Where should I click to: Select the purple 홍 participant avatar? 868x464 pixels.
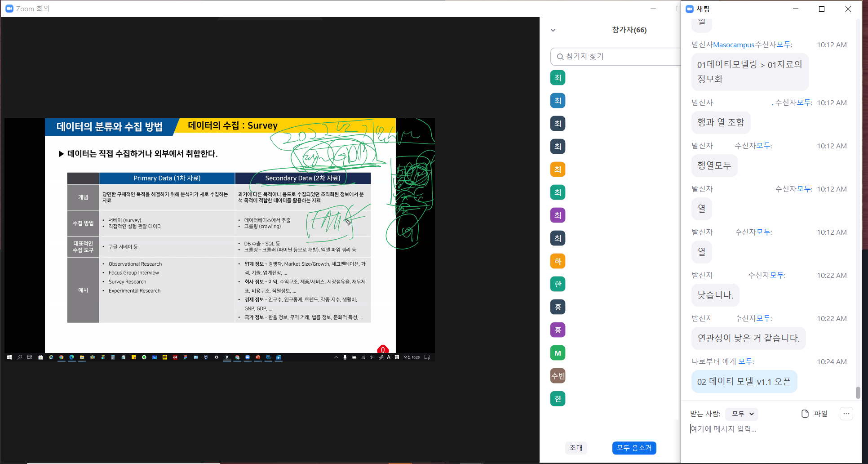click(x=558, y=330)
